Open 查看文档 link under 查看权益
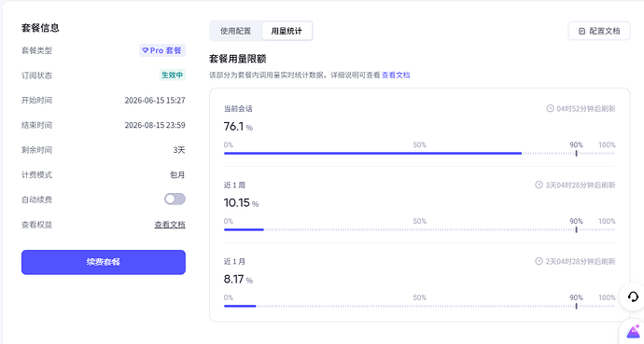The height and width of the screenshot is (344, 644). 170,225
